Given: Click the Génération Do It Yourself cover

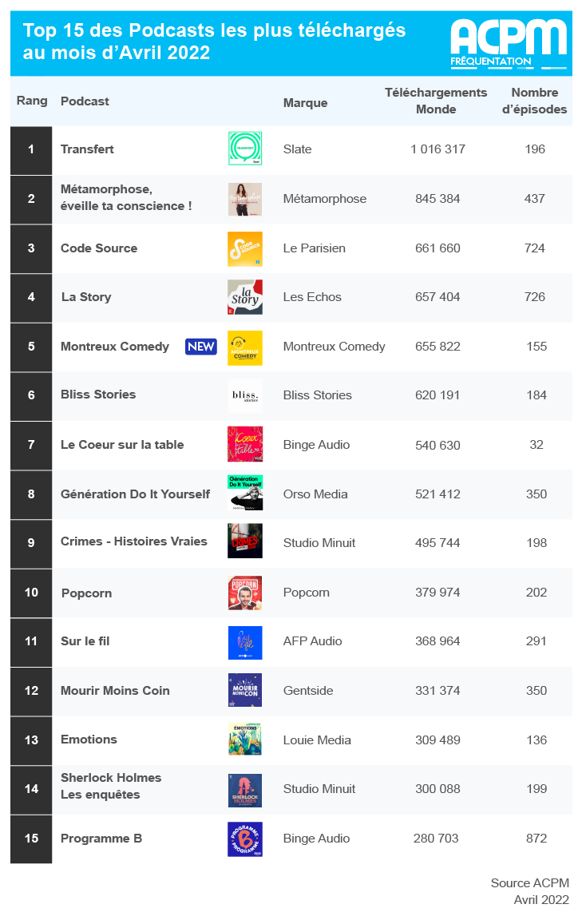Looking at the screenshot, I should (245, 493).
